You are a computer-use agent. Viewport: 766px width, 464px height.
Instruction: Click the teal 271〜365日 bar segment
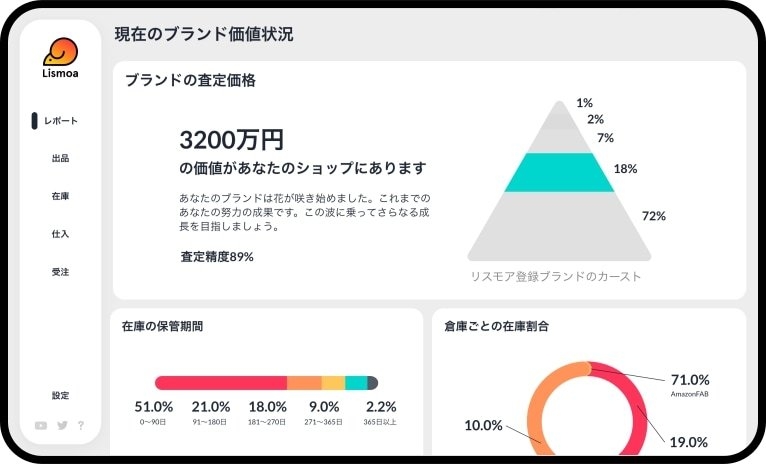[x=355, y=383]
